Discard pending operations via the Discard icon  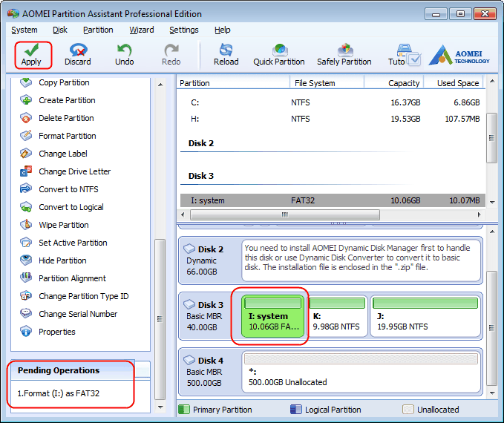[78, 55]
